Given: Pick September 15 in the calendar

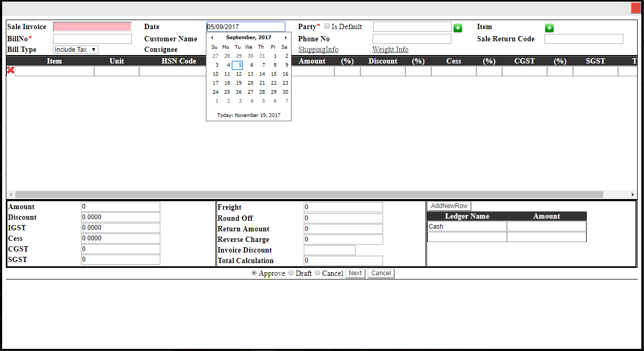Looking at the screenshot, I should tap(274, 74).
